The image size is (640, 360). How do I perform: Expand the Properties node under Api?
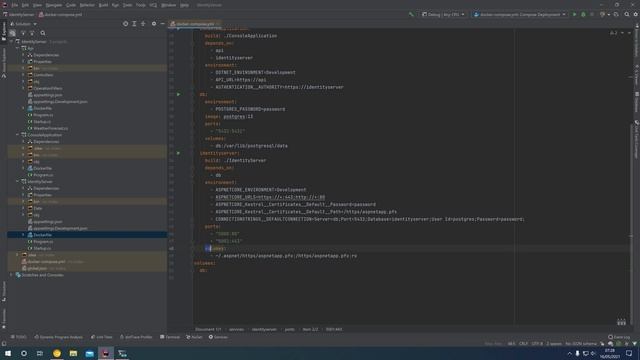coord(23,62)
